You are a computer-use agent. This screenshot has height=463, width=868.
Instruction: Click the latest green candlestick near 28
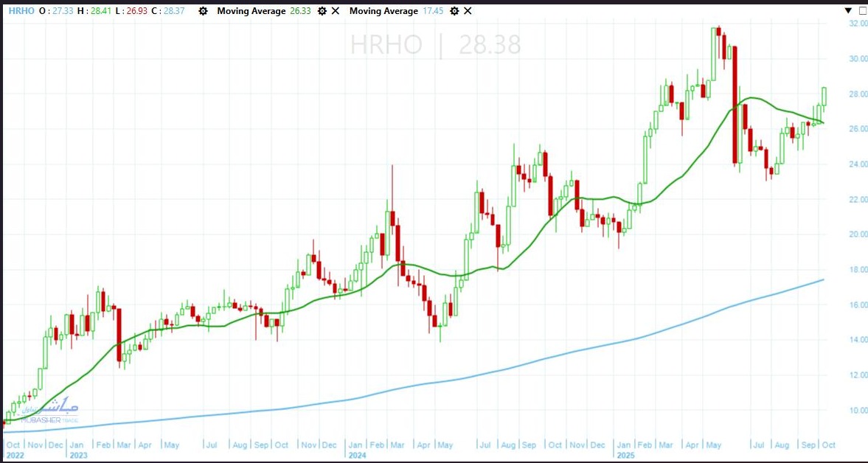click(824, 96)
